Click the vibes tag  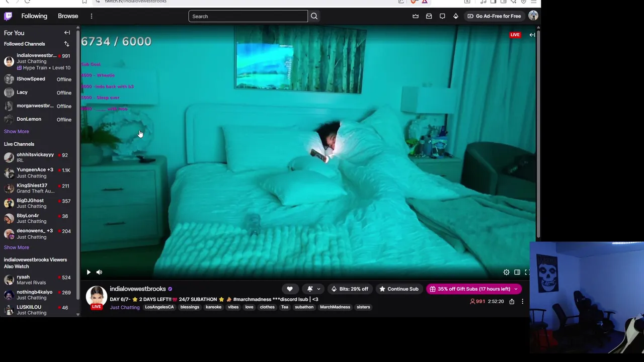(233, 307)
